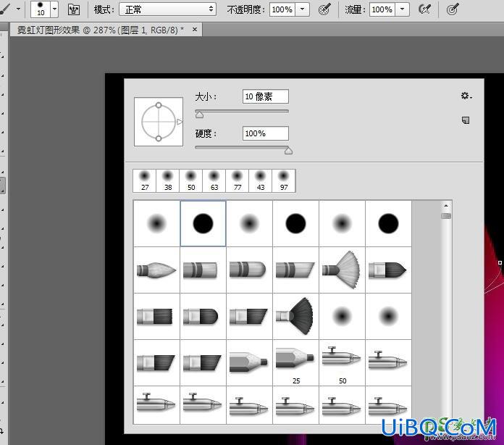This screenshot has height=445, width=504.
Task: Toggle the Brush panel icon in options bar
Action: coord(74,9)
